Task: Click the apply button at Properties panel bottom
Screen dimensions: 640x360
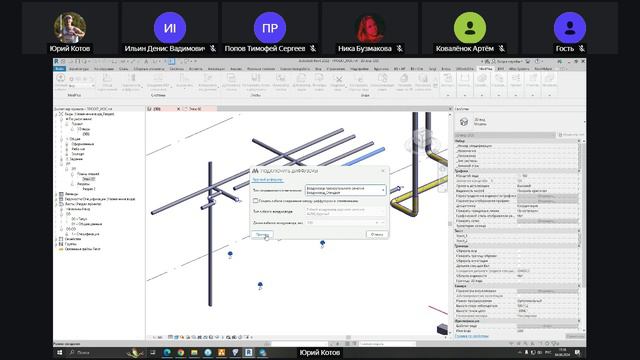Action: point(575,336)
